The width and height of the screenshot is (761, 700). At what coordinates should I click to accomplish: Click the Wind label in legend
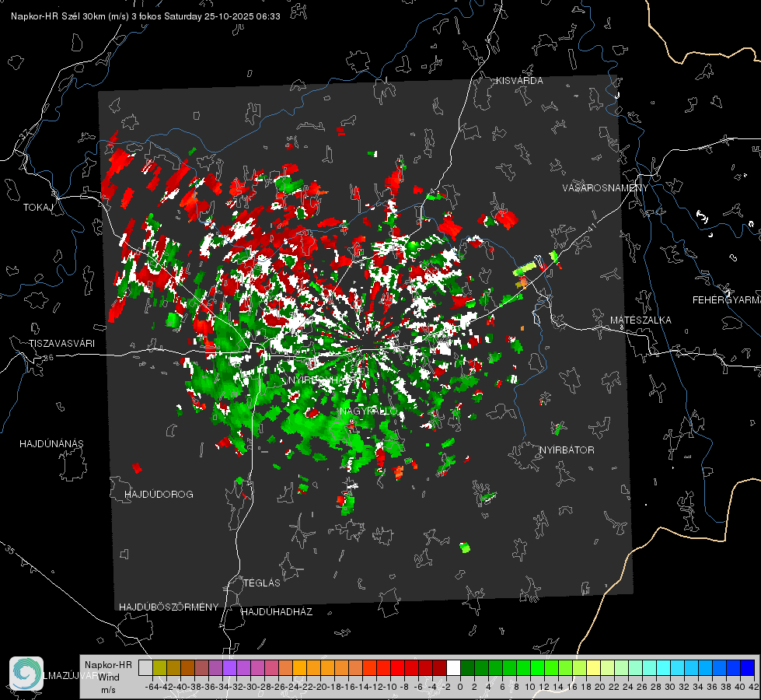(109, 677)
